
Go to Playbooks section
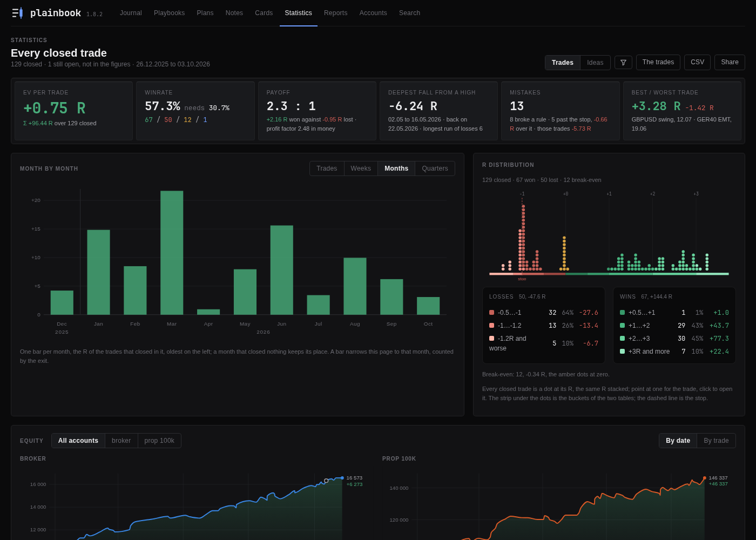(x=169, y=13)
